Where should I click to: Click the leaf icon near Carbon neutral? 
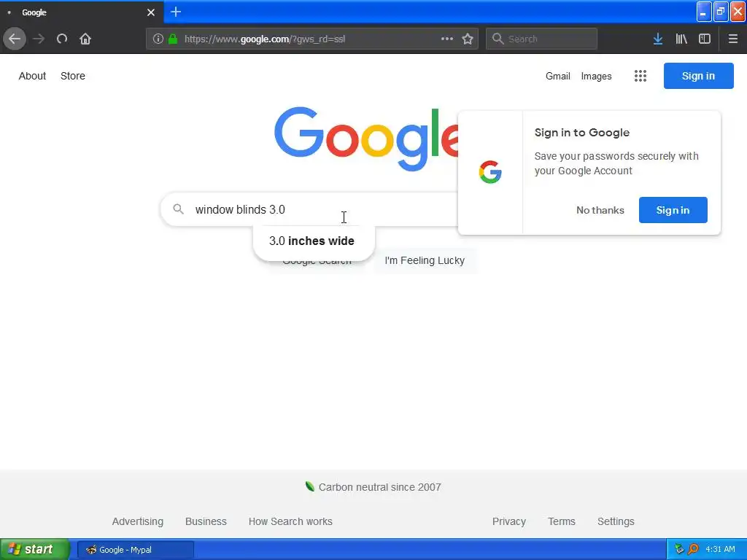(x=309, y=486)
